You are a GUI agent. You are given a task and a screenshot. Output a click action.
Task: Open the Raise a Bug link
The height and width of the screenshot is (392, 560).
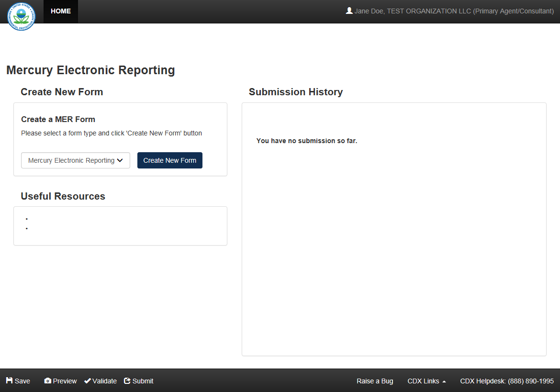[x=375, y=381]
